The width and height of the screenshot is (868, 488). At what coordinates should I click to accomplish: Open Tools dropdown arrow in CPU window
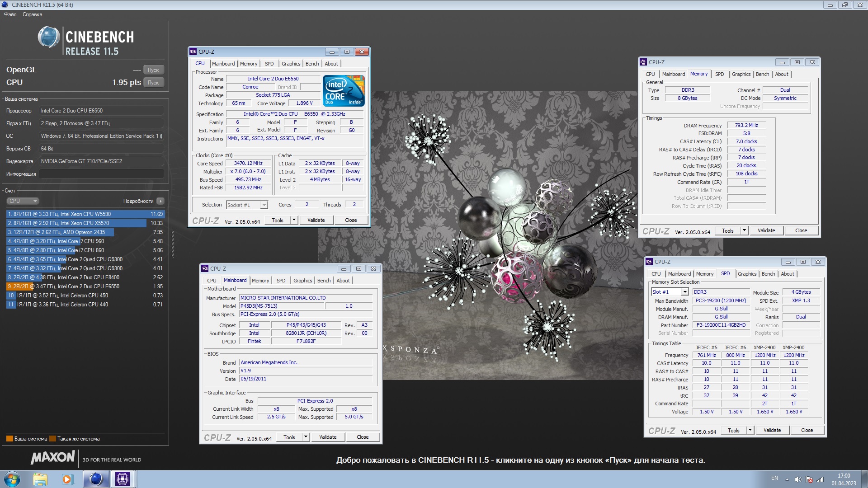coord(294,220)
